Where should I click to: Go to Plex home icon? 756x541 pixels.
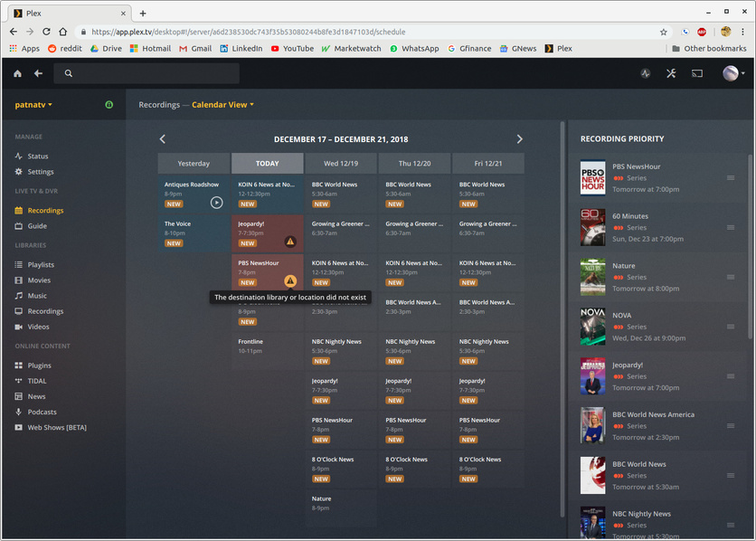coord(17,73)
